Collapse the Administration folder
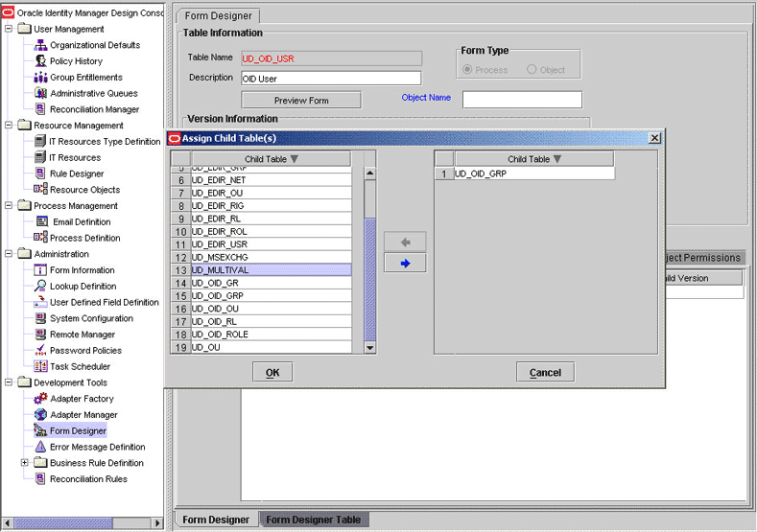 point(9,254)
